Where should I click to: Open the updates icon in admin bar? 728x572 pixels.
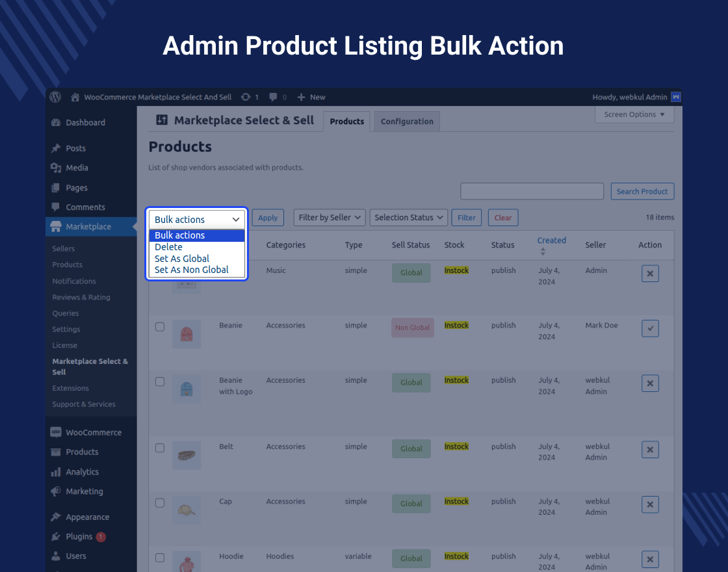(246, 97)
